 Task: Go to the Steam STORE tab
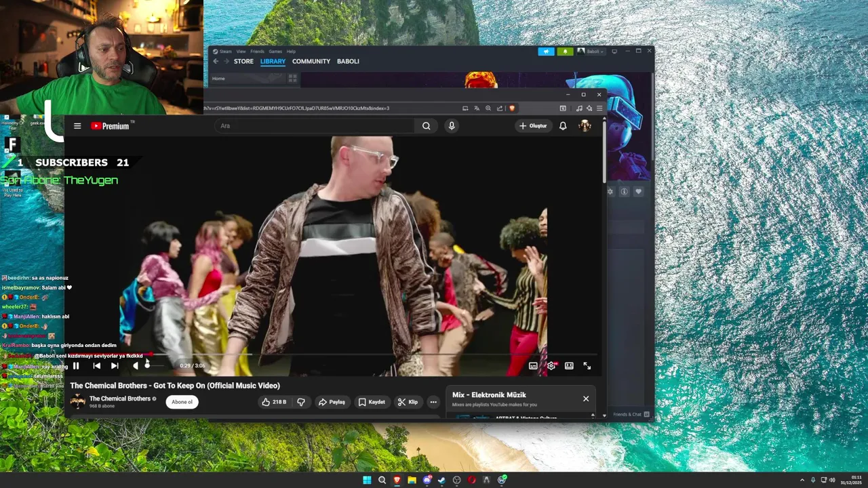point(243,62)
